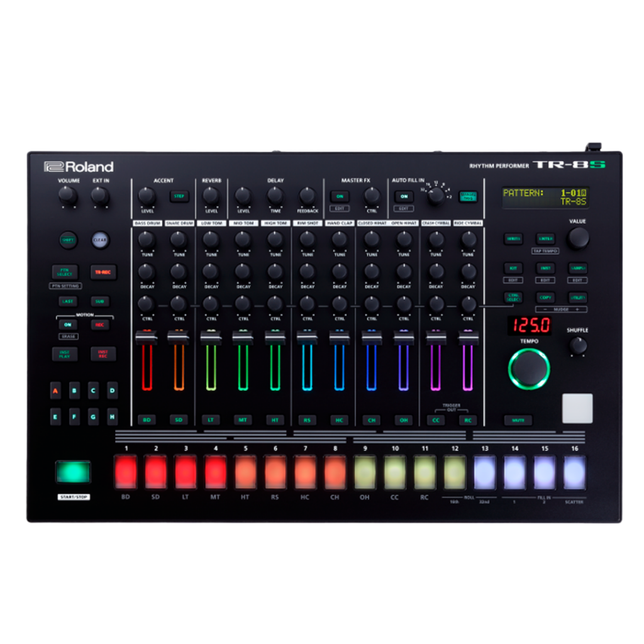This screenshot has height=644, width=644.
Task: Select variation G button
Action: 93,416
